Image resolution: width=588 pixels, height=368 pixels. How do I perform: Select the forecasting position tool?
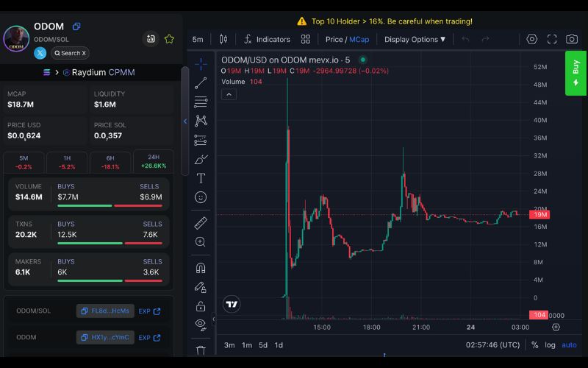coord(201,140)
